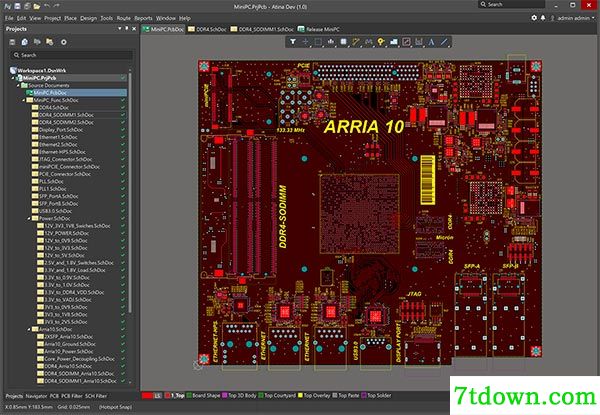600x415 pixels.
Task: Select the Top Overlay layer tab
Action: click(314, 396)
